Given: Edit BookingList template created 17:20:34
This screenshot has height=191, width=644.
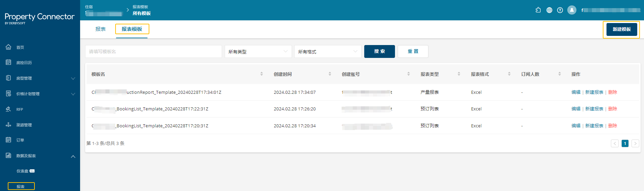Looking at the screenshot, I should point(576,126).
